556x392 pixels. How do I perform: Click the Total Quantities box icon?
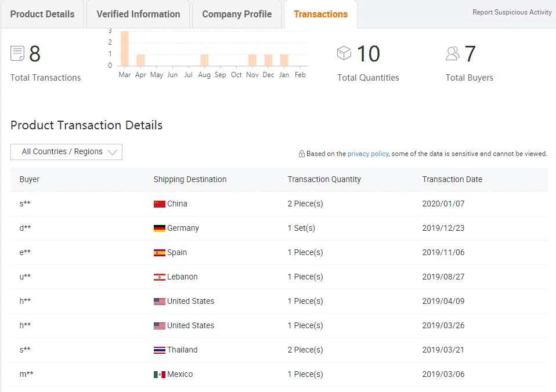tap(344, 53)
